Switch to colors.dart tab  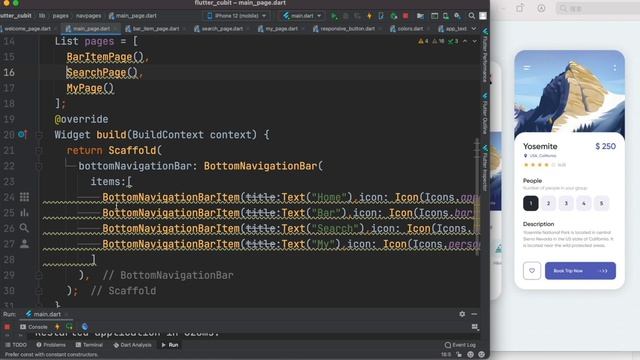[409, 29]
